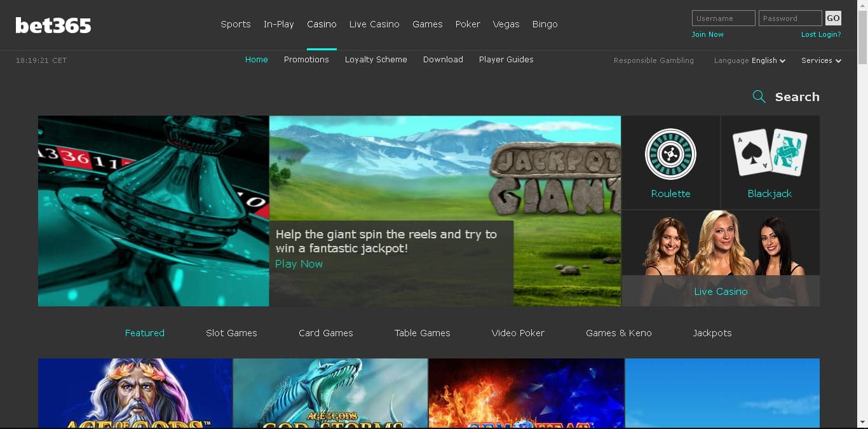The height and width of the screenshot is (429, 868).
Task: Type in the Username field
Action: 723,18
